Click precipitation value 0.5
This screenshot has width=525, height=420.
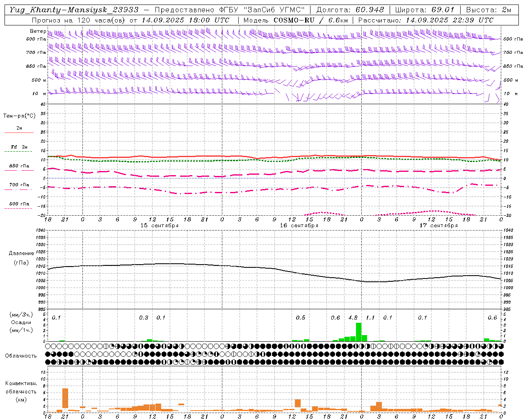(300, 317)
